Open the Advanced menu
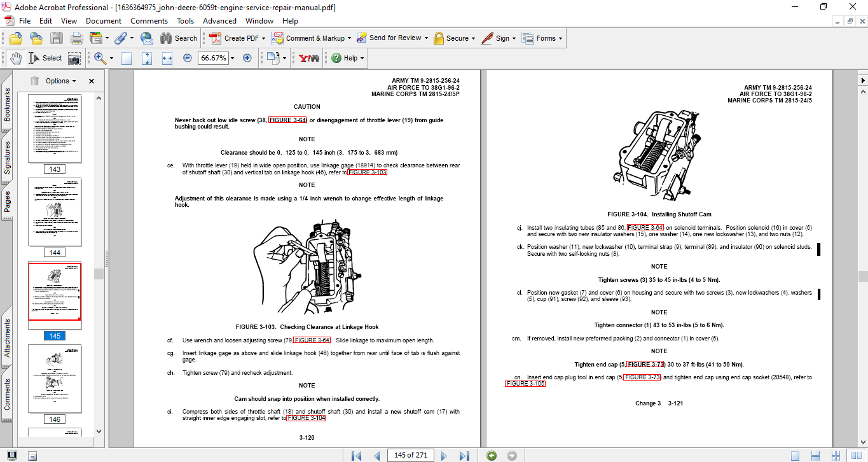The width and height of the screenshot is (868, 462). click(219, 21)
